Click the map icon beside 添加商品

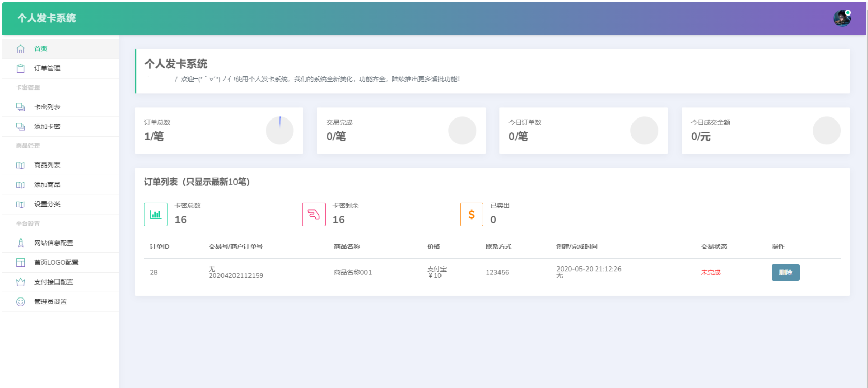[x=20, y=185]
